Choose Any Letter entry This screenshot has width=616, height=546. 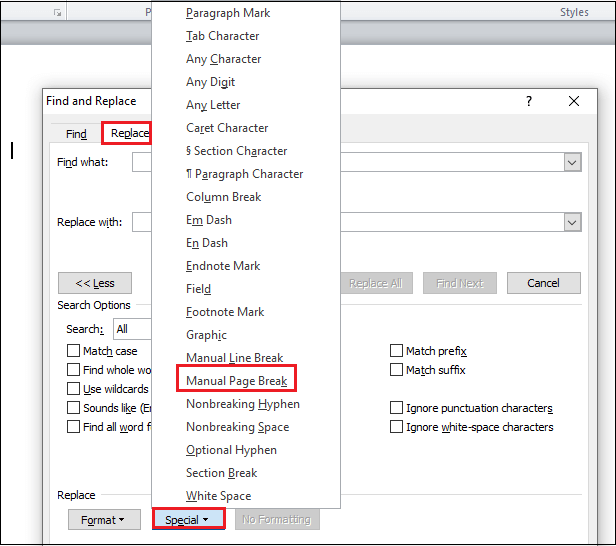pyautogui.click(x=246, y=105)
